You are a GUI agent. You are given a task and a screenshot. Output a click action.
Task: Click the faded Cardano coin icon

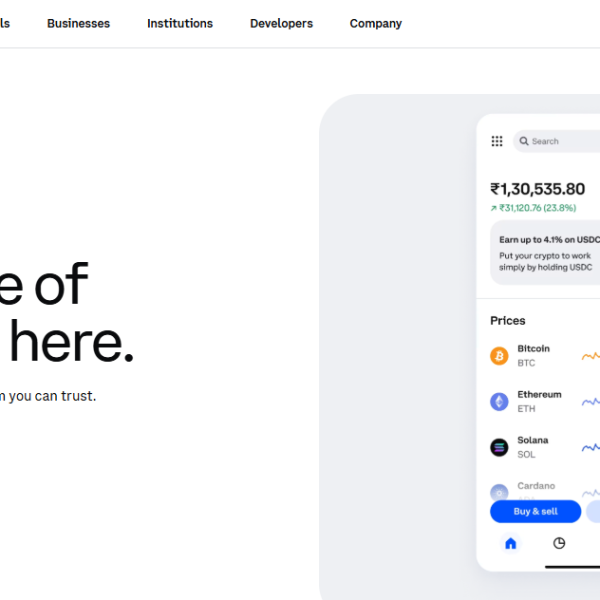tap(499, 492)
